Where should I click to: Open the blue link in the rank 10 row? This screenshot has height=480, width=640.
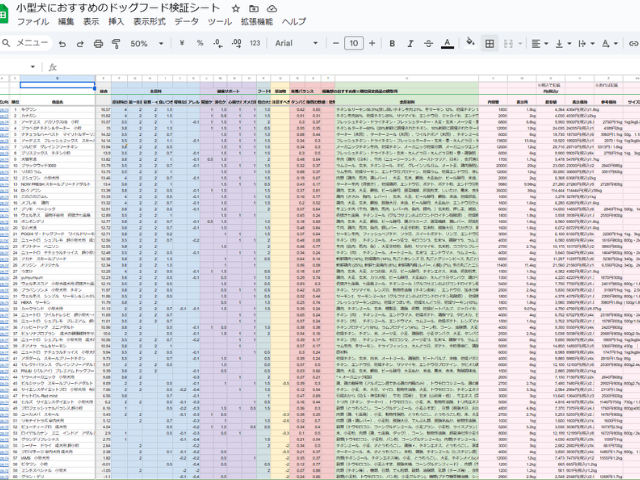4,166
